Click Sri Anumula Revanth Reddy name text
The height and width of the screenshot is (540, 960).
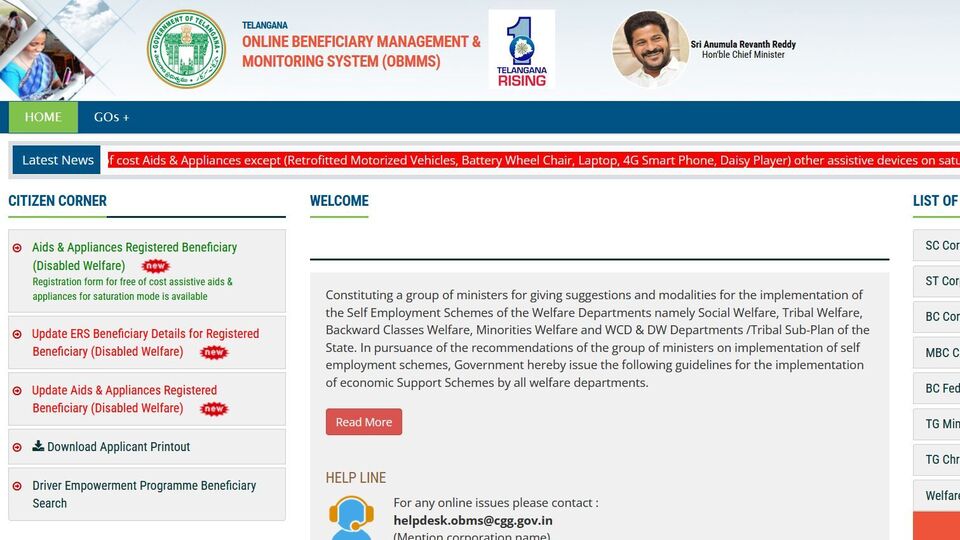[x=743, y=44]
